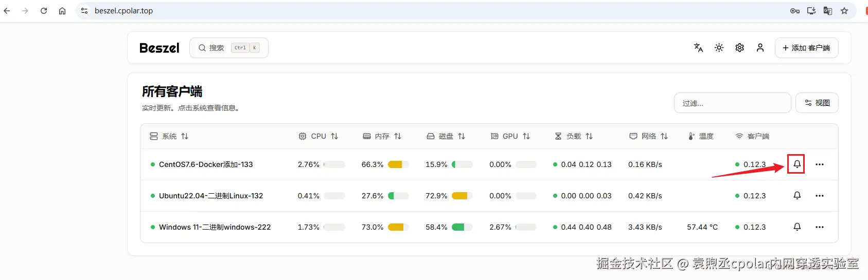Reload the browser page
The width and height of the screenshot is (868, 280).
[44, 11]
